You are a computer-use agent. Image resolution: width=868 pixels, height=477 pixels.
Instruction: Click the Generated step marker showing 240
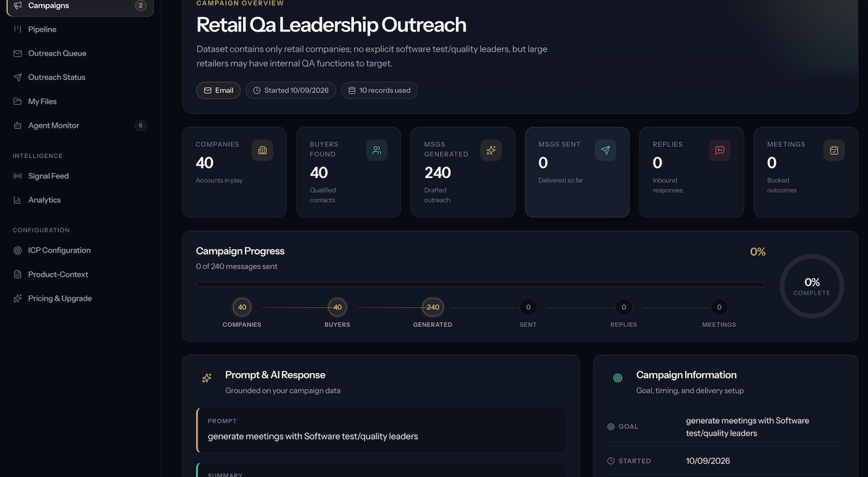[433, 307]
